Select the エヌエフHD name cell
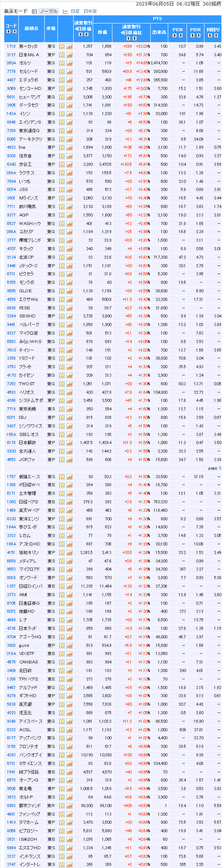Image resolution: width=224 pixels, height=868 pixels. coord(31,848)
